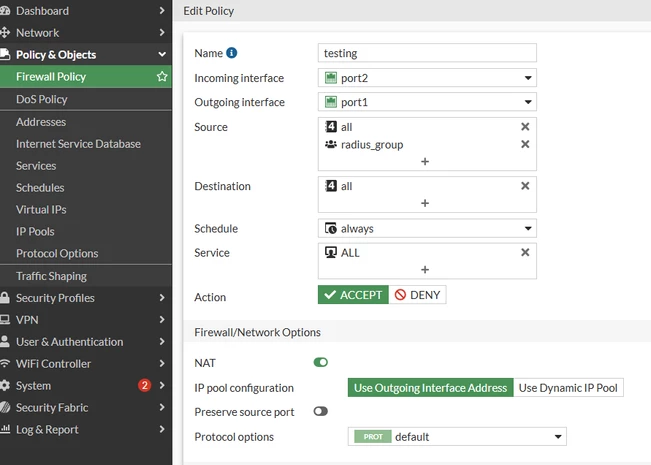Add a new Source entry plus
The width and height of the screenshot is (651, 465).
425,162
